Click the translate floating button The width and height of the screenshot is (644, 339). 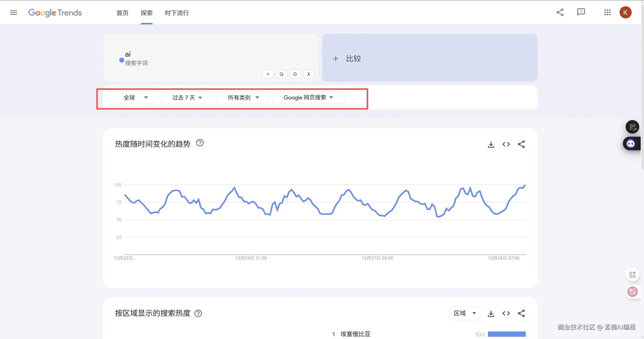632,292
